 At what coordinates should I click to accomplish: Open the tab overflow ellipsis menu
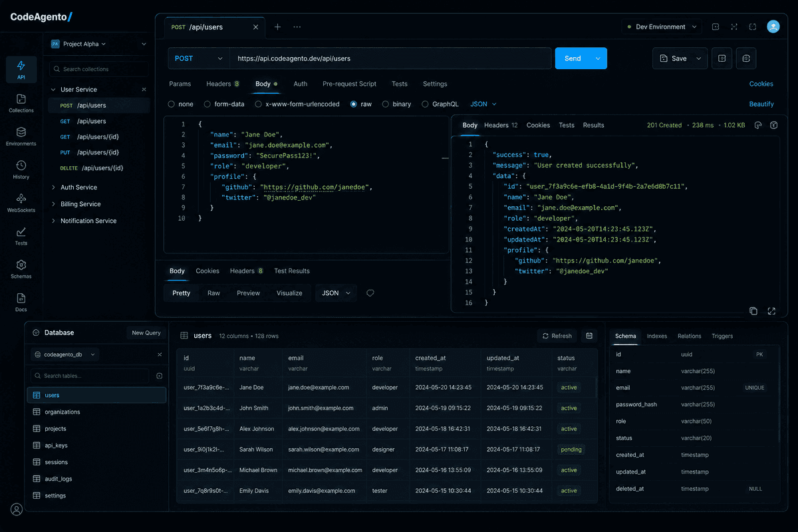tap(297, 27)
